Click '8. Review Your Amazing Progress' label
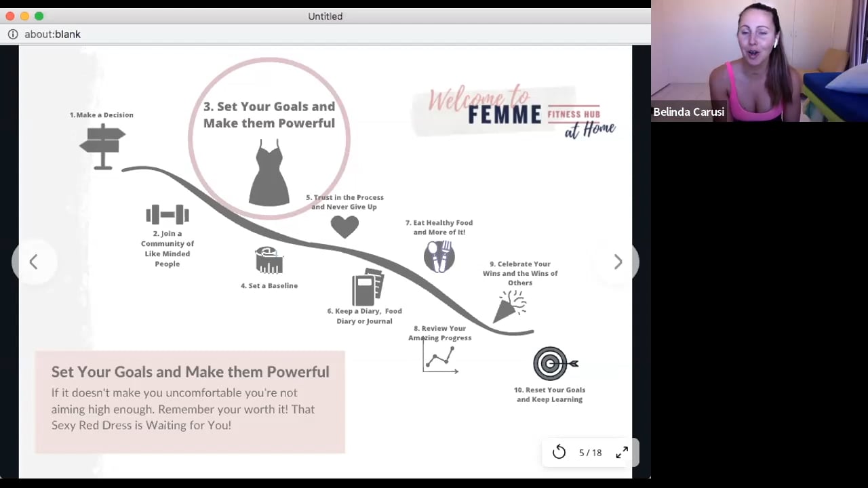The width and height of the screenshot is (868, 488). click(440, 333)
